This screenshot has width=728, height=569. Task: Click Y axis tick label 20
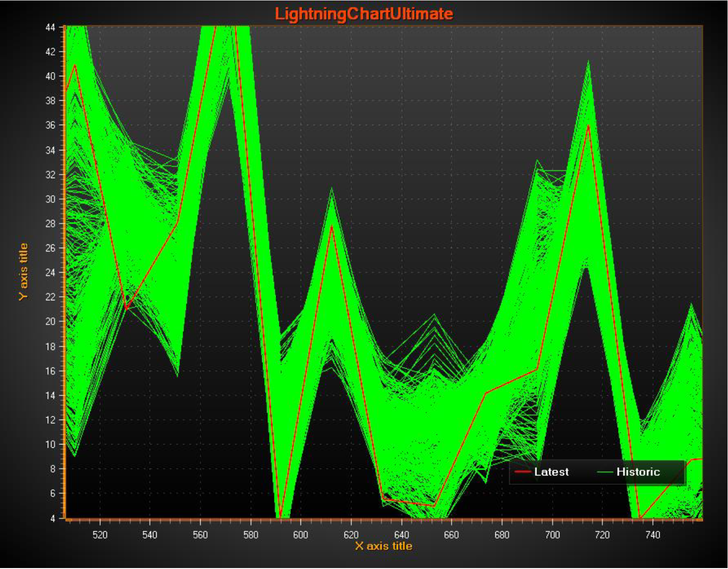point(51,321)
